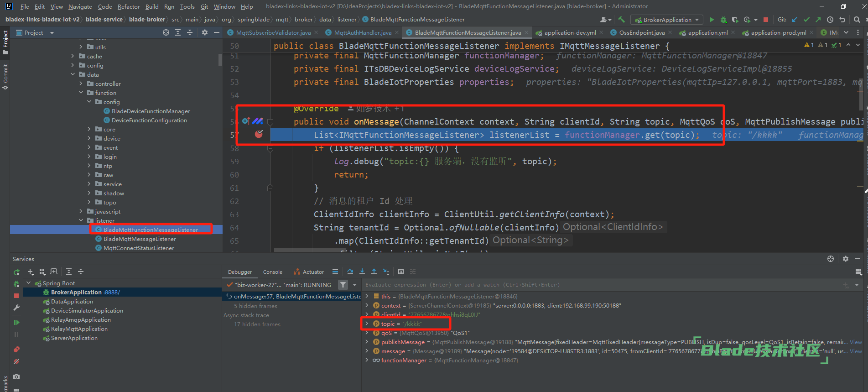The height and width of the screenshot is (392, 868).
Task: Click Step Into in debugger toolbar
Action: [x=362, y=272]
